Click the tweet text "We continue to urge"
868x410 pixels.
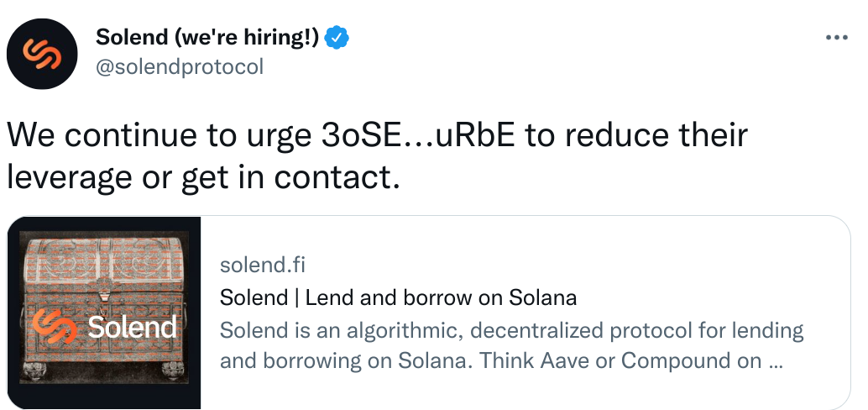[159, 135]
